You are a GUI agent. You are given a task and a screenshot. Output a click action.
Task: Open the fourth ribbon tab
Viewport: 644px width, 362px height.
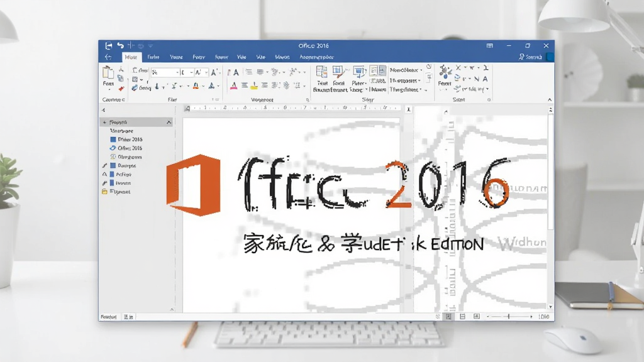[199, 57]
